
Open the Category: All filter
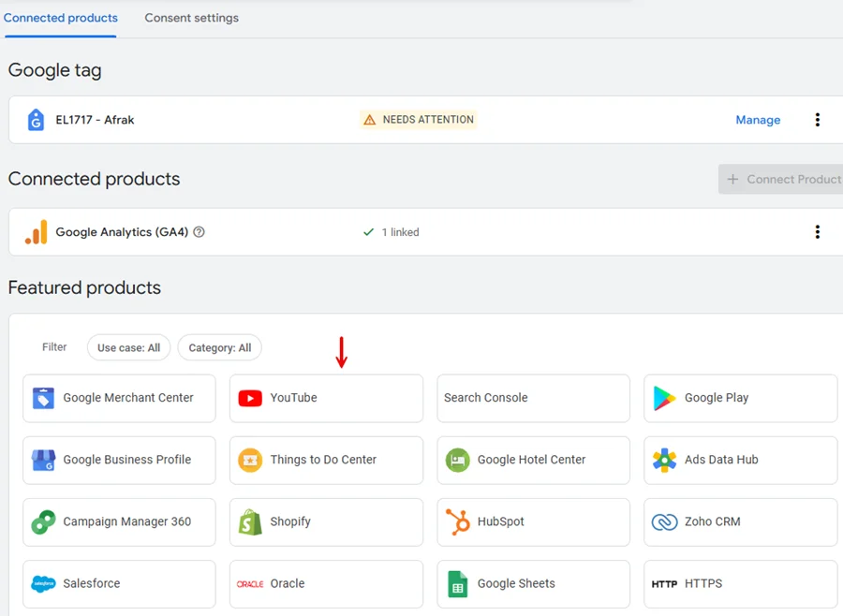[x=219, y=347]
